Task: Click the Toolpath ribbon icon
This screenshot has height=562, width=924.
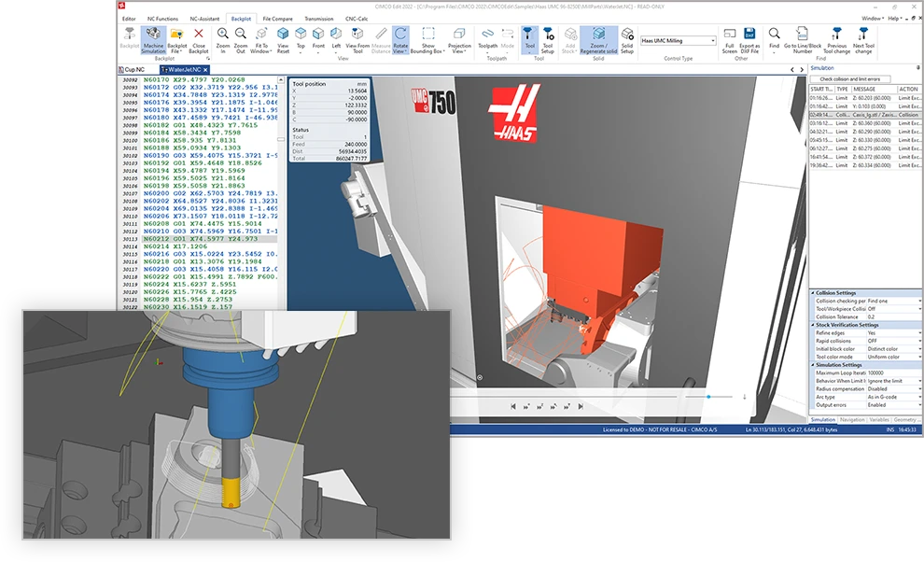Action: pos(487,39)
